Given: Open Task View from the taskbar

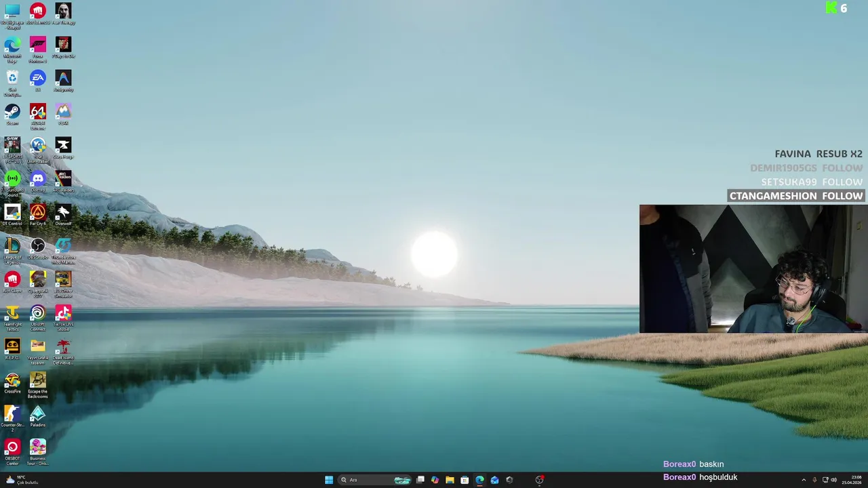Looking at the screenshot, I should [420, 480].
